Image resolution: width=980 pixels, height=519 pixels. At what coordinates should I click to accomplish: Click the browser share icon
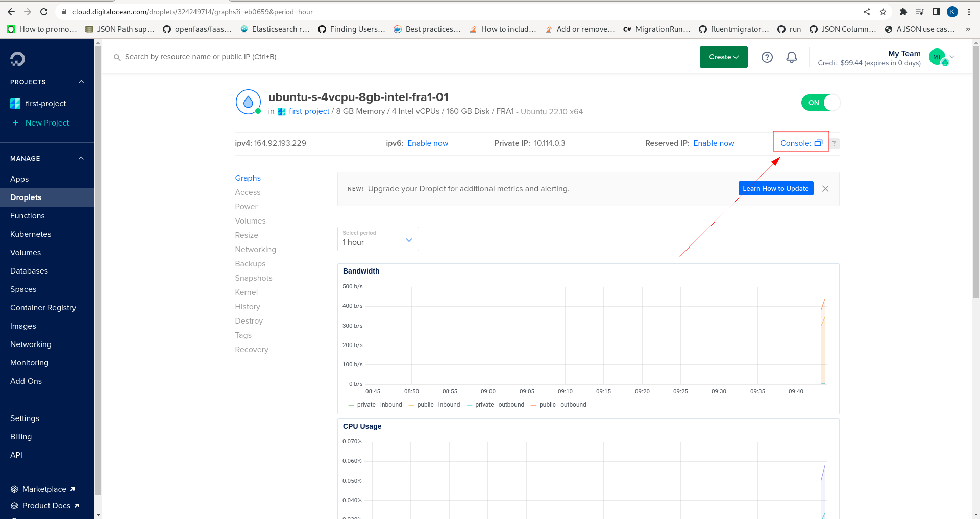[x=867, y=12]
